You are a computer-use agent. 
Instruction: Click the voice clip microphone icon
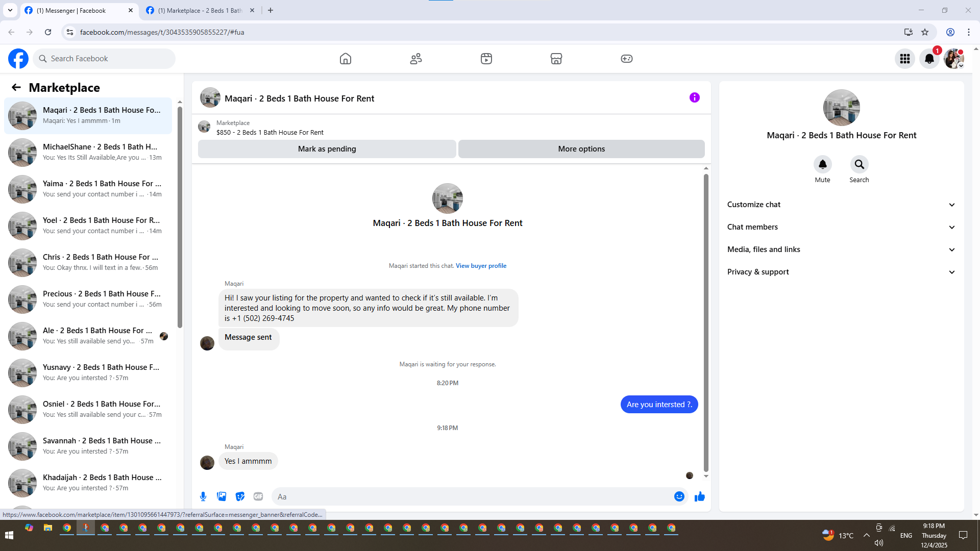point(203,496)
